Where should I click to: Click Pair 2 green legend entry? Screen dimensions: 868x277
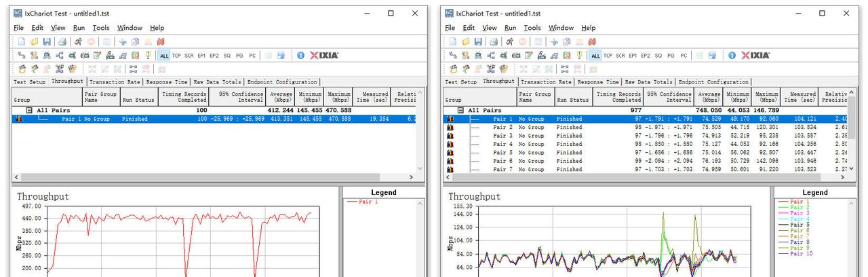pos(800,207)
